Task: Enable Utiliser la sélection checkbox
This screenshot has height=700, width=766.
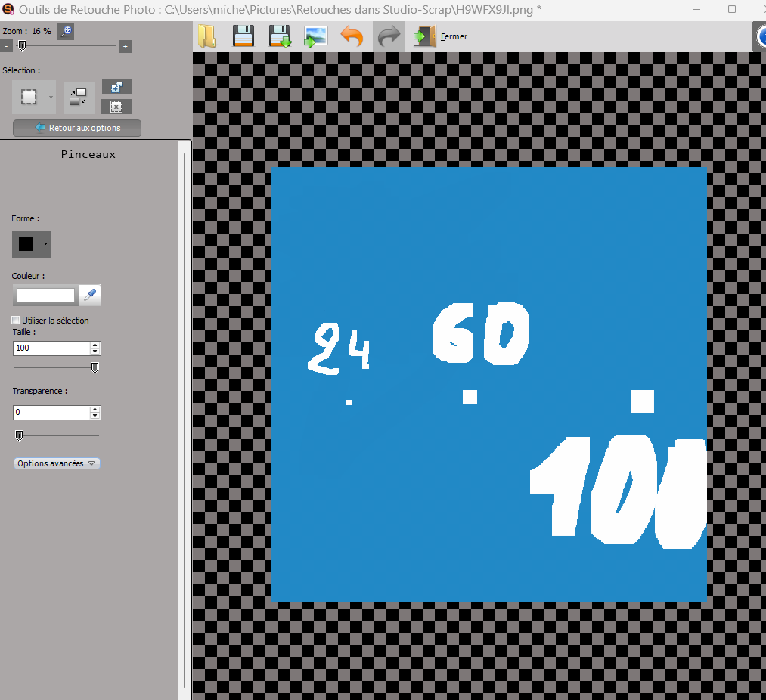Action: [16, 321]
